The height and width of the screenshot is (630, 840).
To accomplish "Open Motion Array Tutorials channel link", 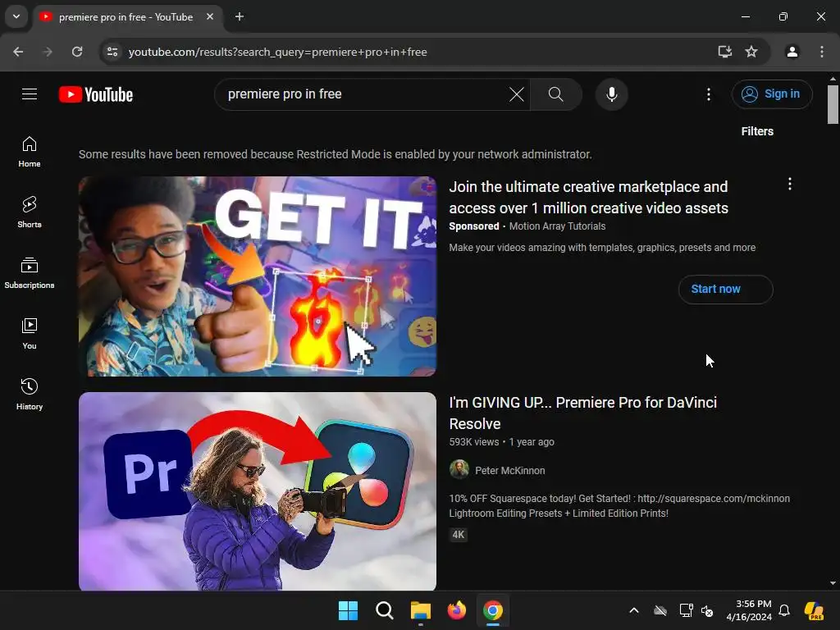I will coord(557,226).
